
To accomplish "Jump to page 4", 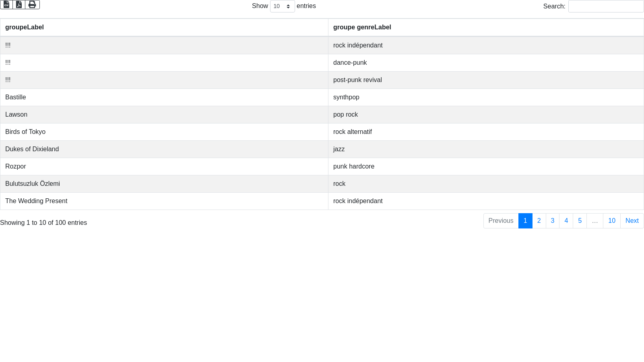I will 566,221.
